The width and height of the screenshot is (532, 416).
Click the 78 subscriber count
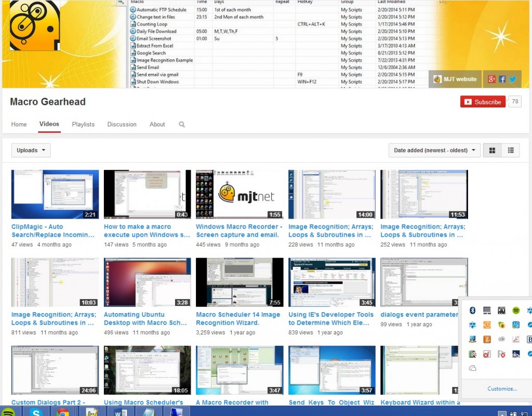click(515, 101)
